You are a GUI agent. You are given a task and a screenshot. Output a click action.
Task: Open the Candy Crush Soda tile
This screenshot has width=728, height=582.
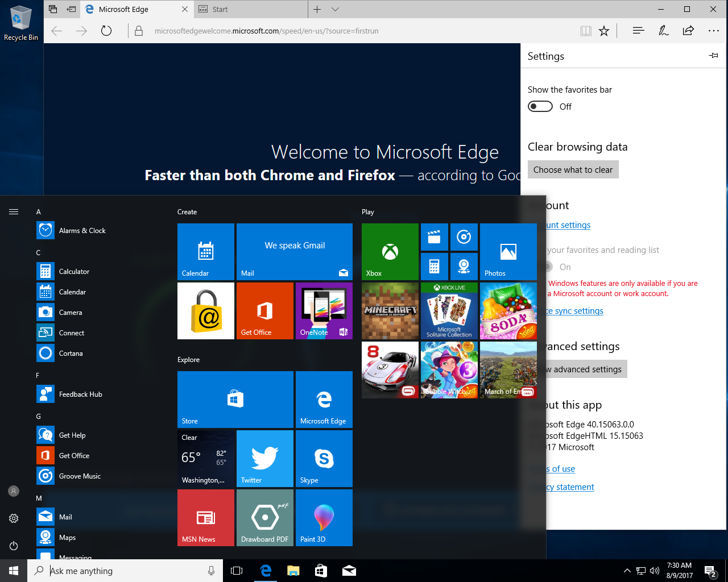[x=508, y=311]
